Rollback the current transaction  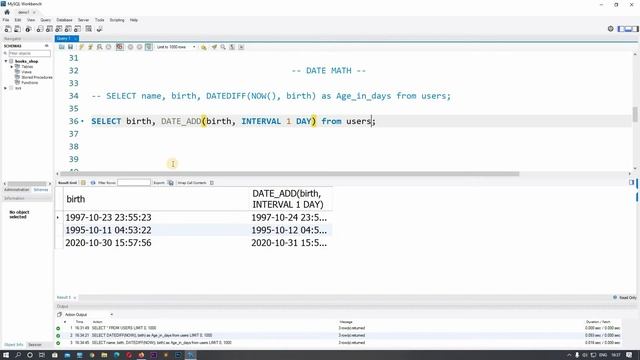click(x=140, y=47)
